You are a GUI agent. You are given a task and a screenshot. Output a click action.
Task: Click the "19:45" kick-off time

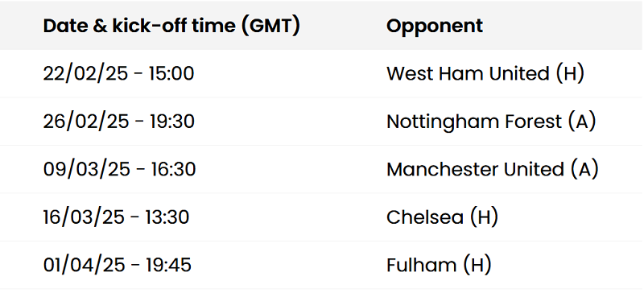169,265
